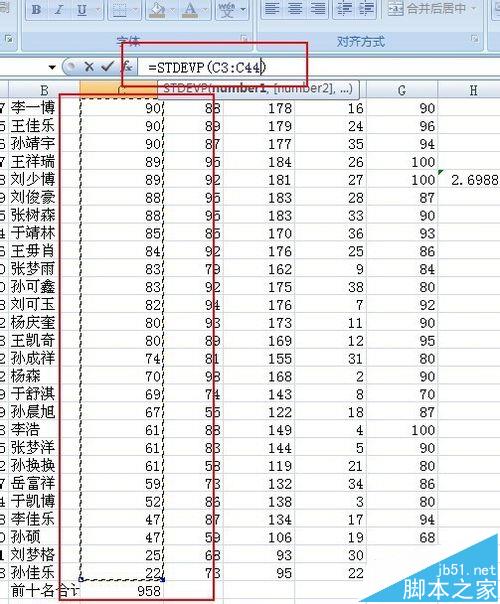Viewport: 500px width, 604px height.
Task: Select the name cell 刘少博
Action: point(44,180)
